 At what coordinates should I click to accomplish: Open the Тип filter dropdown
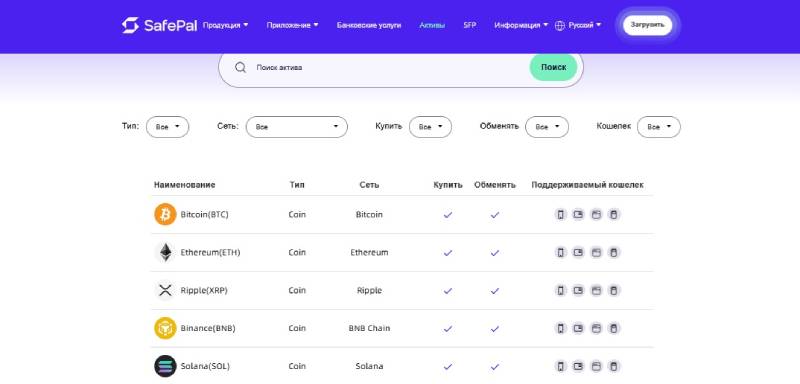tap(167, 127)
